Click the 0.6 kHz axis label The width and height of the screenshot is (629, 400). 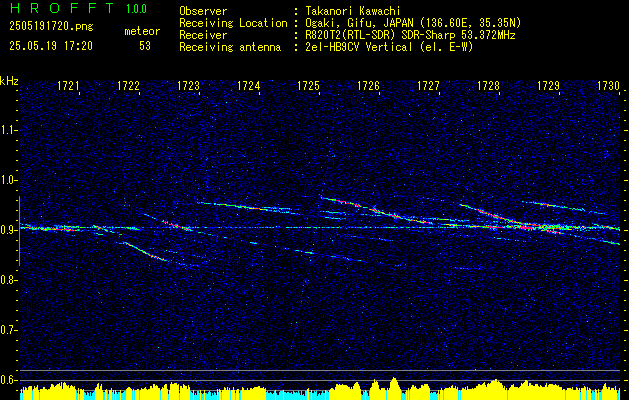[8, 380]
